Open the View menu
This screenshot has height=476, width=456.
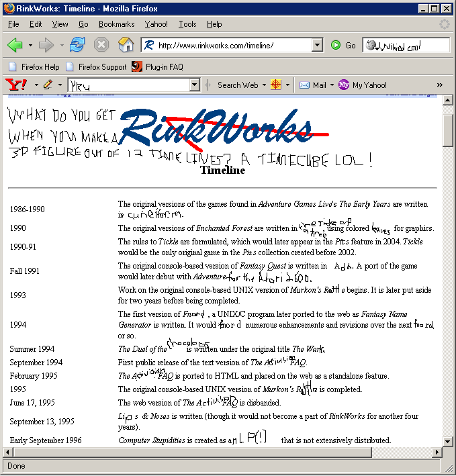[60, 24]
